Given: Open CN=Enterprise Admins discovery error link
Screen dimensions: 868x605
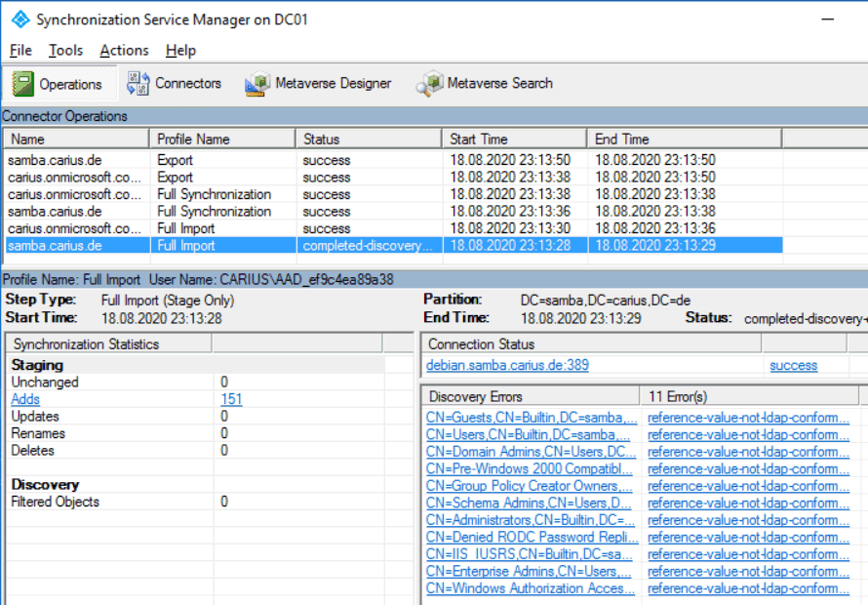Looking at the screenshot, I should point(529,572).
